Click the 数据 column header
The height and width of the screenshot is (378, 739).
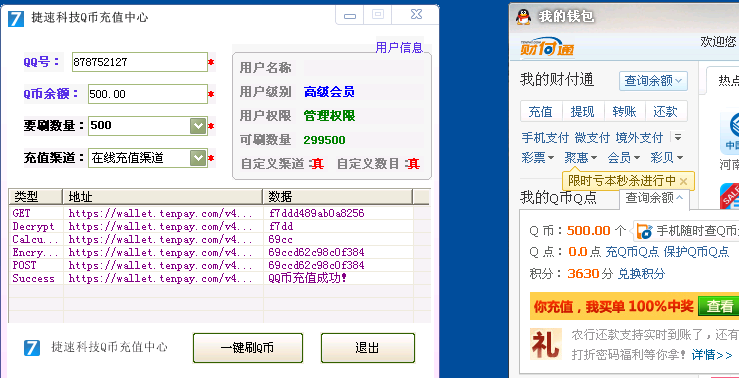pos(337,196)
